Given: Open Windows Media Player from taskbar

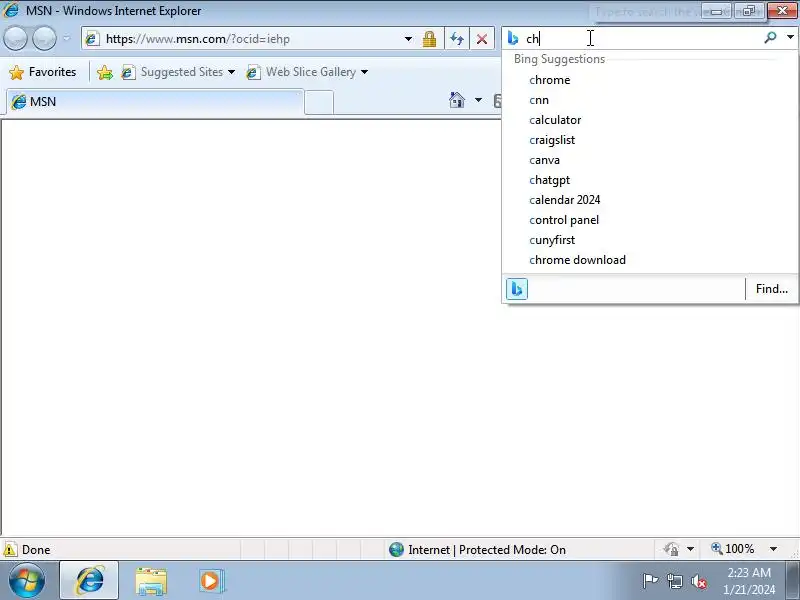Looking at the screenshot, I should 211,581.
